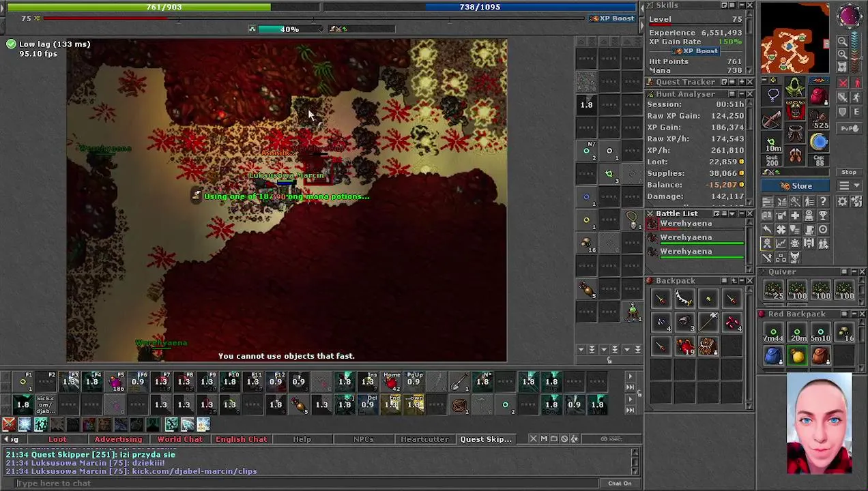Toggle the running figure chase mode
Image resolution: width=868 pixels, height=491 pixels.
click(x=857, y=97)
